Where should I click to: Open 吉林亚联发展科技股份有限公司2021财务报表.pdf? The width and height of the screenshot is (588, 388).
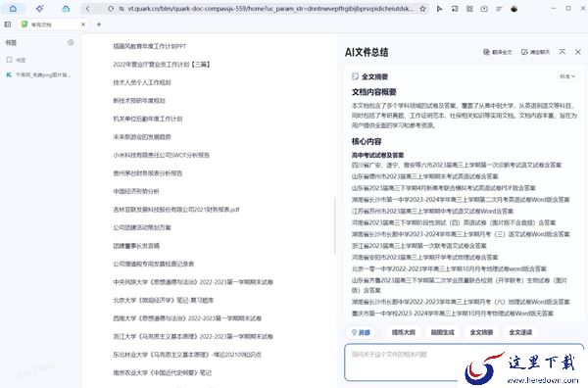click(176, 210)
